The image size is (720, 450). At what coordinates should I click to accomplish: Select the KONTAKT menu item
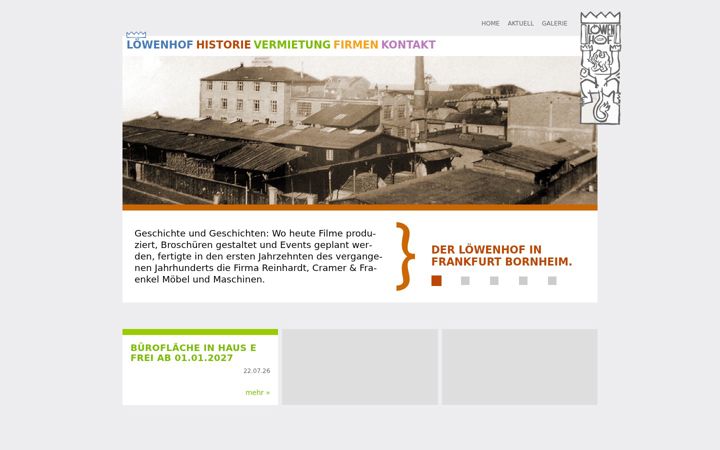point(408,45)
